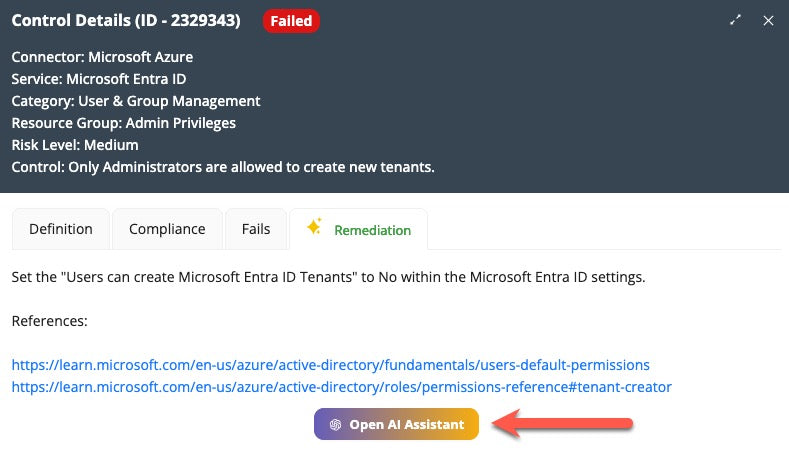789x451 pixels.
Task: Click the sparkle icon on the Remediation tab
Action: pyautogui.click(x=314, y=228)
